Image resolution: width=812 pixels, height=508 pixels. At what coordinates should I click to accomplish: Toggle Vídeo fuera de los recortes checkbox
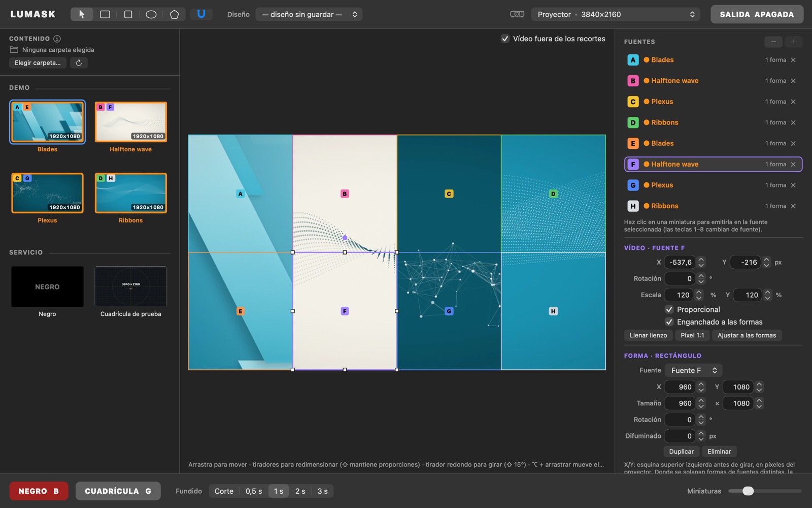tap(505, 39)
